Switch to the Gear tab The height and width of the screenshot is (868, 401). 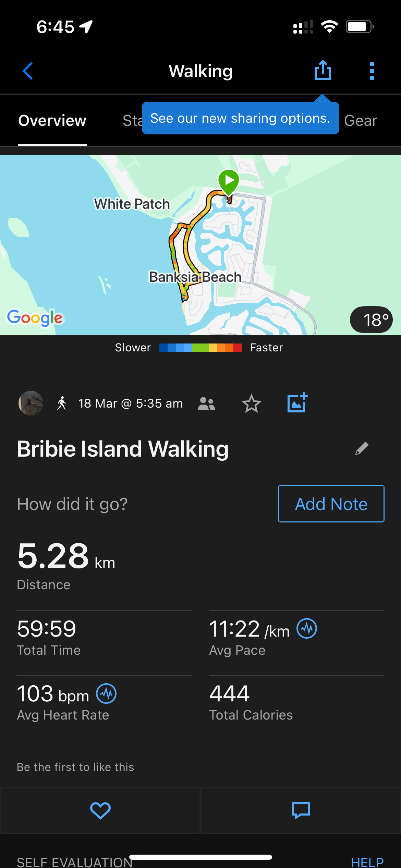(x=361, y=121)
